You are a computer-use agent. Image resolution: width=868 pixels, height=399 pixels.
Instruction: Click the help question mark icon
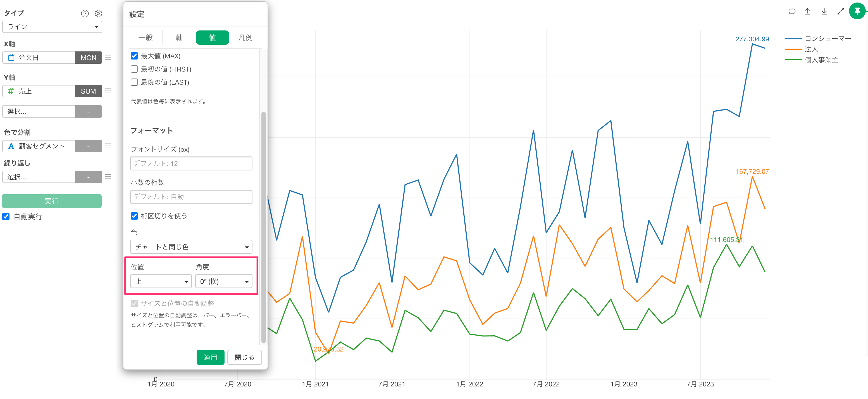point(85,13)
